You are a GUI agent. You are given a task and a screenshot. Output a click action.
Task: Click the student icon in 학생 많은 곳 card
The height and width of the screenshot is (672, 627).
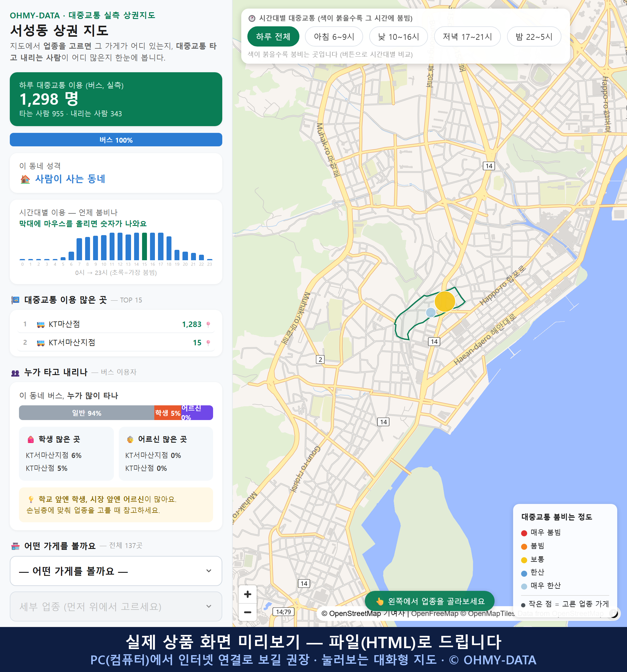click(x=31, y=439)
